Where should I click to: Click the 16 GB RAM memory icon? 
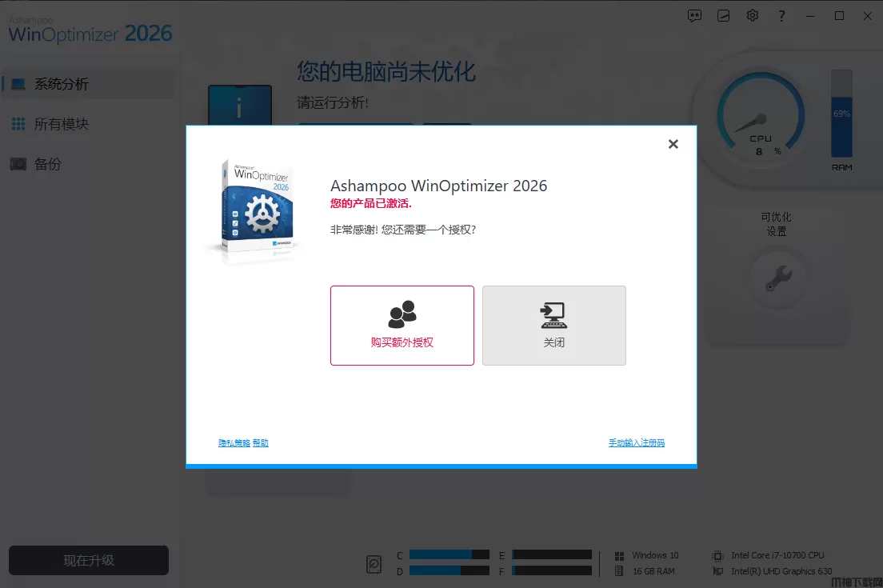pos(619,571)
